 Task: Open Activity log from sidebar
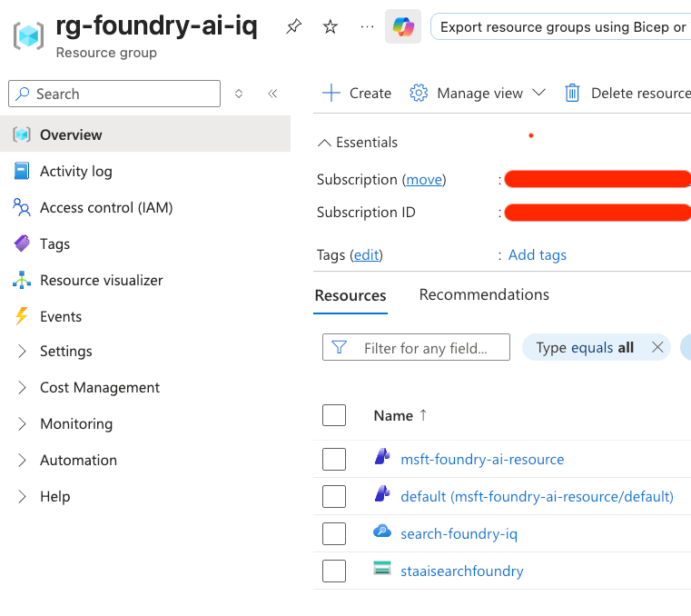tap(75, 171)
